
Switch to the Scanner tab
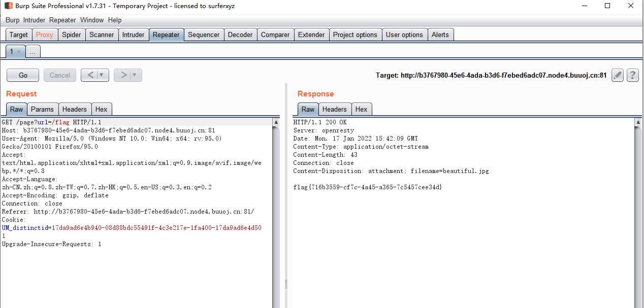pyautogui.click(x=102, y=35)
